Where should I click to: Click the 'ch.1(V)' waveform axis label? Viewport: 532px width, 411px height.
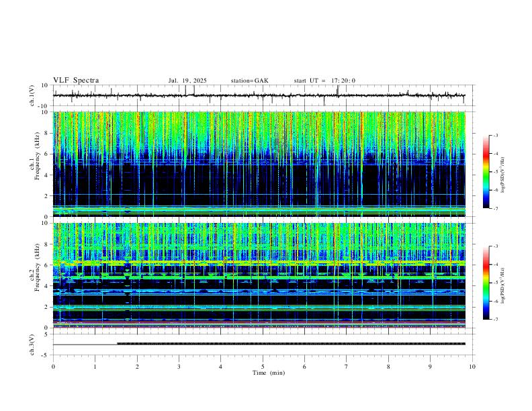tap(32, 95)
